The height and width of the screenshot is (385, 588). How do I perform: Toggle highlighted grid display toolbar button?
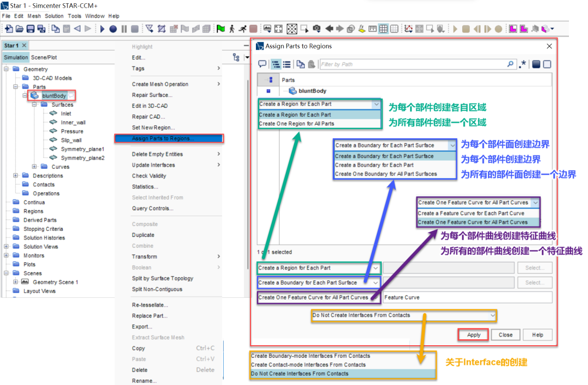point(383,28)
